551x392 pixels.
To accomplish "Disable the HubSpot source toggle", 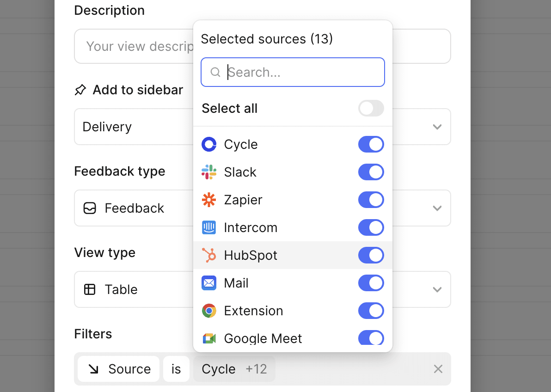I will [x=371, y=255].
